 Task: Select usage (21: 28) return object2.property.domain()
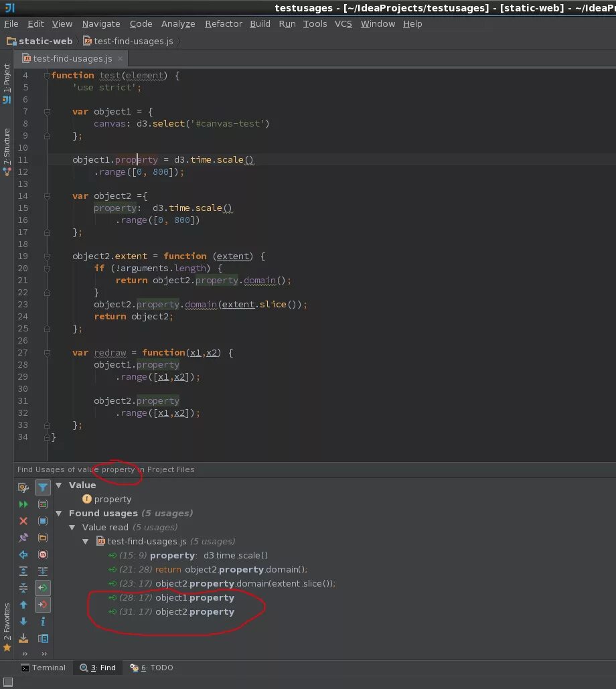tap(208, 569)
